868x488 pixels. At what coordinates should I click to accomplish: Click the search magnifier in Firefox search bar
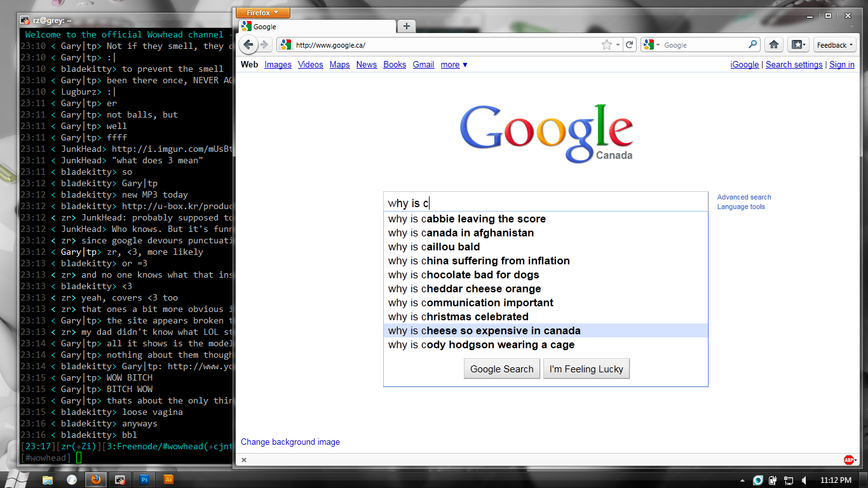(x=753, y=44)
